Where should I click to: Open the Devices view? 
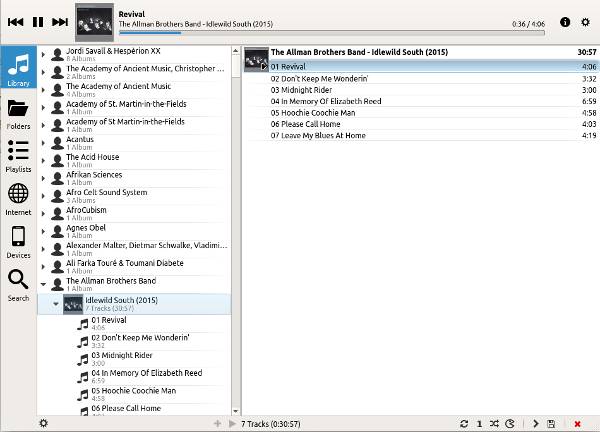coord(18,243)
